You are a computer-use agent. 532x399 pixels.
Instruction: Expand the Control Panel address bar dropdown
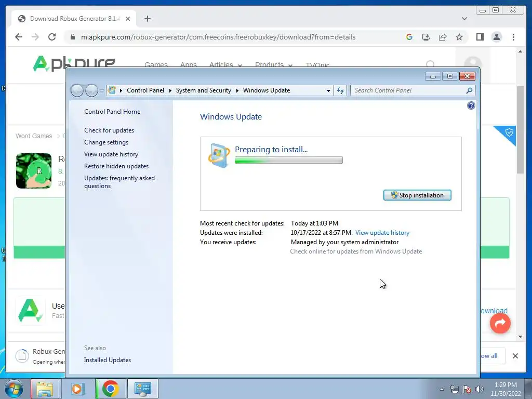click(328, 90)
